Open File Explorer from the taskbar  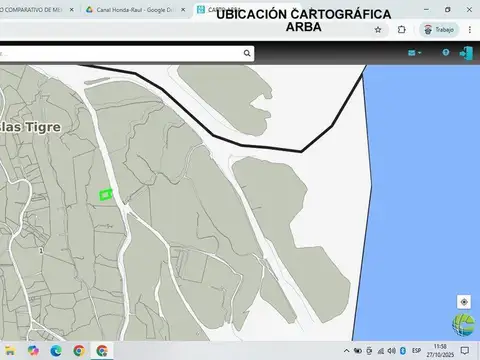tap(10, 351)
